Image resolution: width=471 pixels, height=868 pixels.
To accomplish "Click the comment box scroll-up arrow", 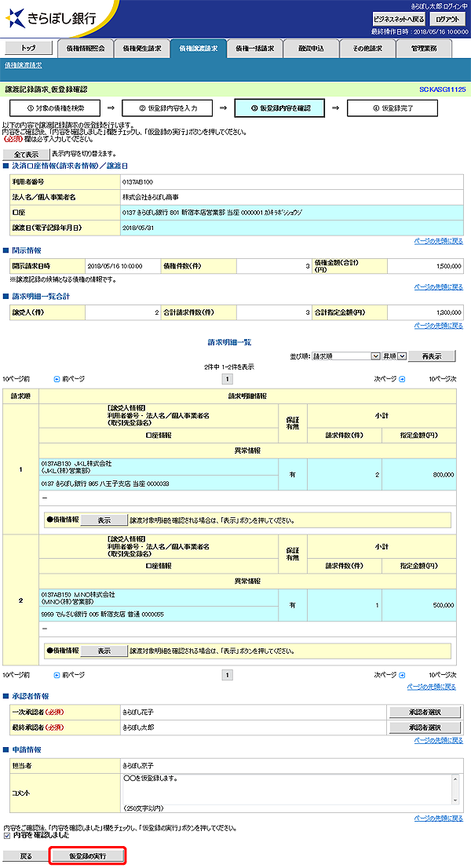I will pyautogui.click(x=455, y=779).
